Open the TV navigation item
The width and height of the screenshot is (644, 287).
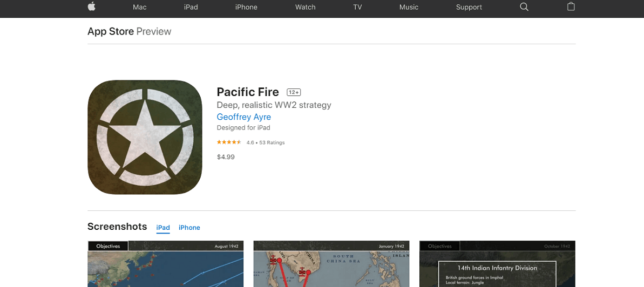click(x=357, y=7)
